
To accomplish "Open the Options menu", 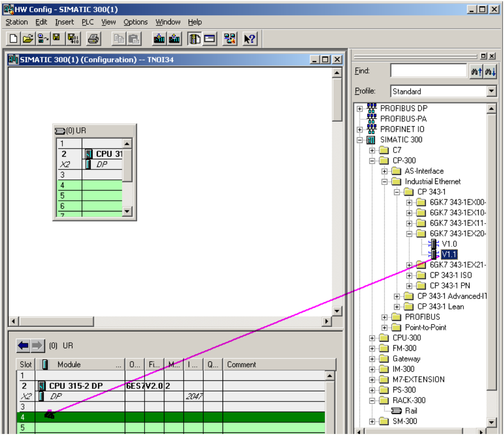I will (x=135, y=22).
